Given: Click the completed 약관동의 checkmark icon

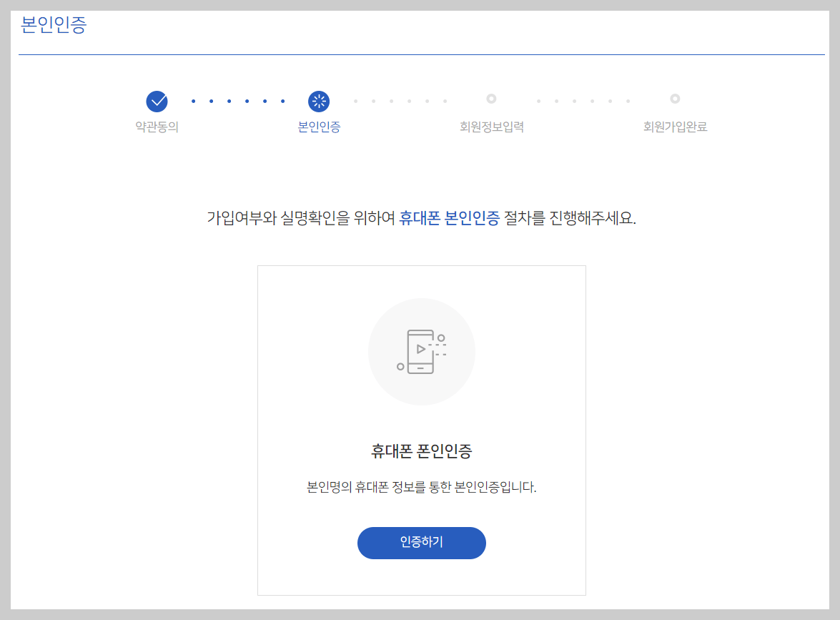Looking at the screenshot, I should pyautogui.click(x=157, y=101).
